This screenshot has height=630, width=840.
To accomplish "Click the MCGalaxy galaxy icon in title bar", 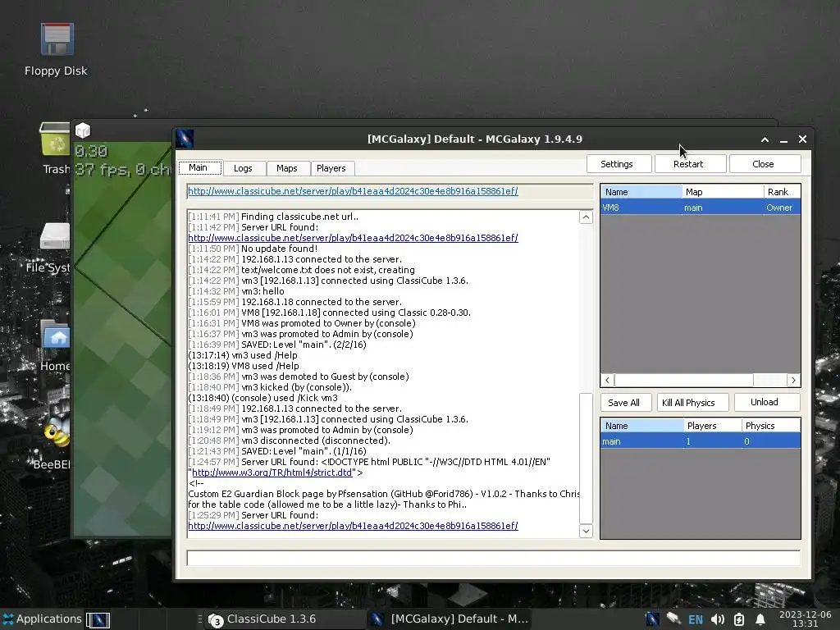I will point(185,139).
